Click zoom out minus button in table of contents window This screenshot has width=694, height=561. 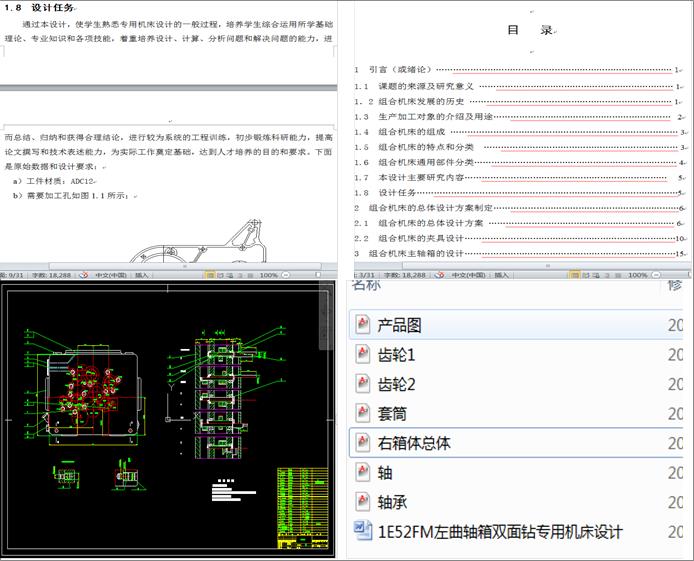click(656, 275)
